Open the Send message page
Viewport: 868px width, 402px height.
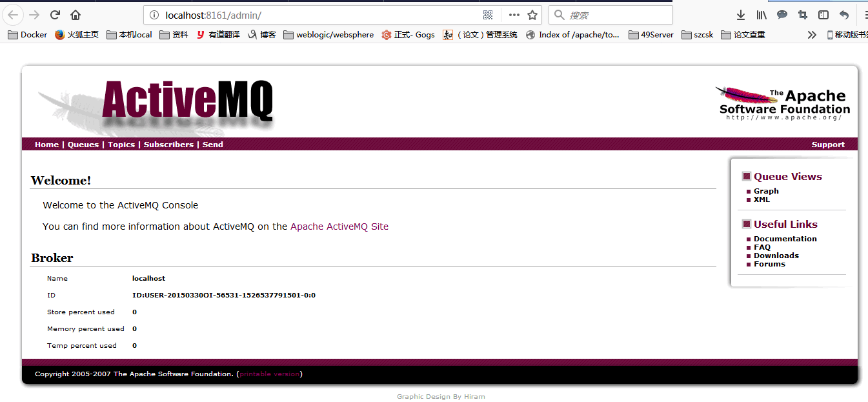click(213, 145)
